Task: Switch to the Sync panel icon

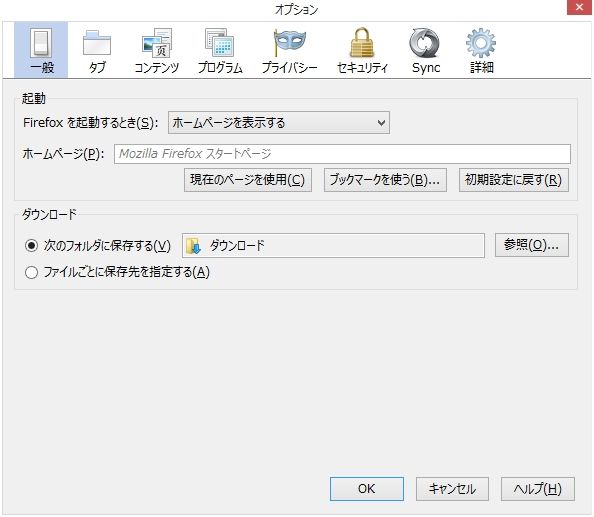Action: (x=424, y=43)
